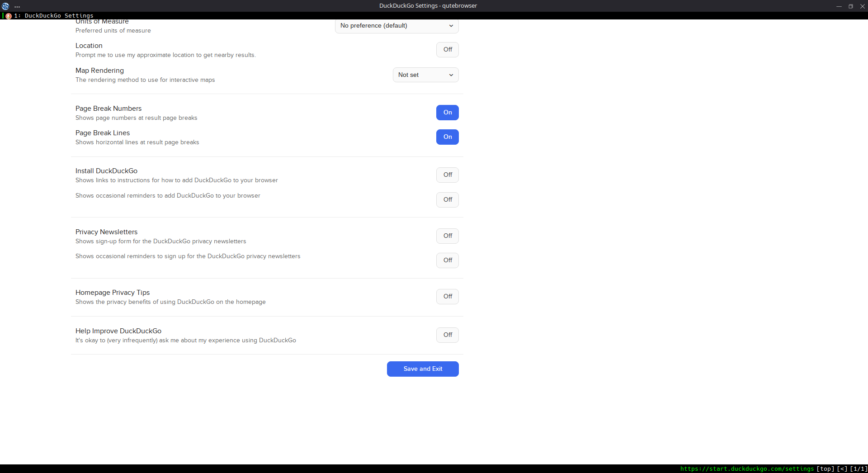
Task: Minimize the qutebrowser window
Action: click(839, 6)
